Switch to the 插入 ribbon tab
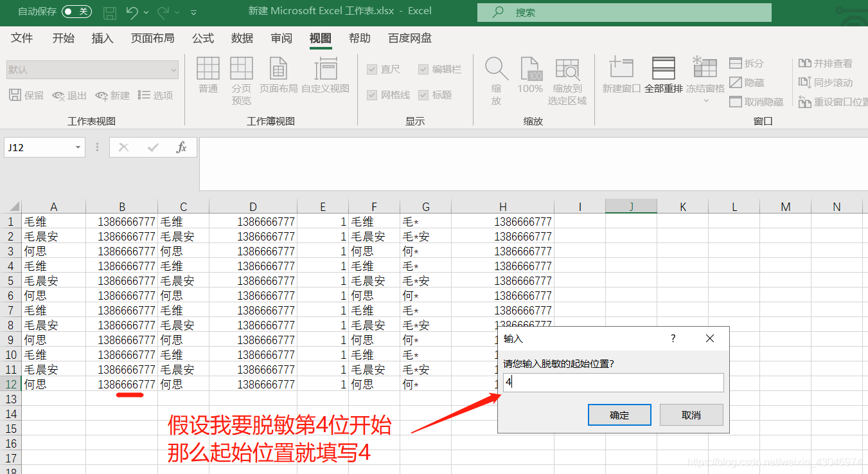 pyautogui.click(x=102, y=39)
